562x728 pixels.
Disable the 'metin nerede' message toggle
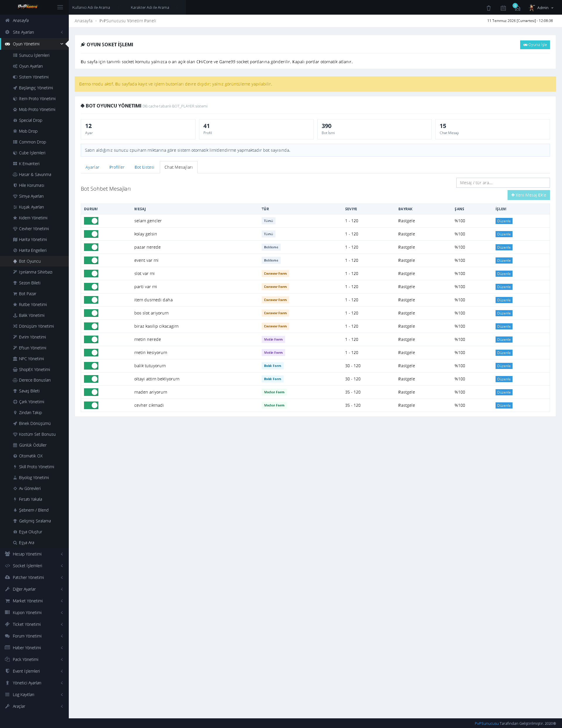(x=91, y=339)
